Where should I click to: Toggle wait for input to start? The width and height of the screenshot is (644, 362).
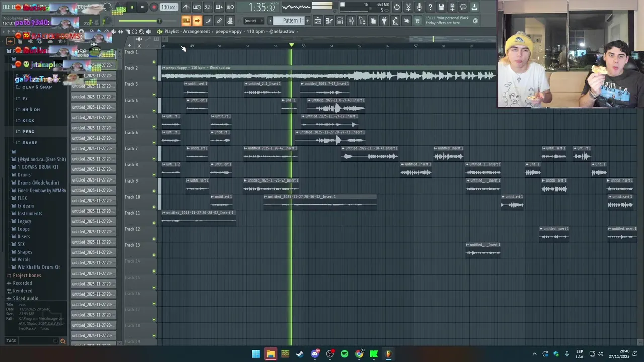(x=197, y=7)
